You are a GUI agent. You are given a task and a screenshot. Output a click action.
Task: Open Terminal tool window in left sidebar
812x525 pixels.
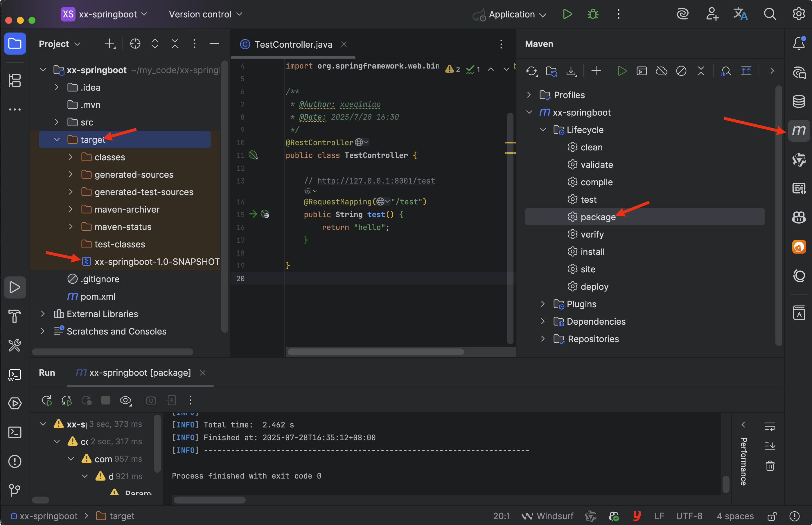point(15,433)
